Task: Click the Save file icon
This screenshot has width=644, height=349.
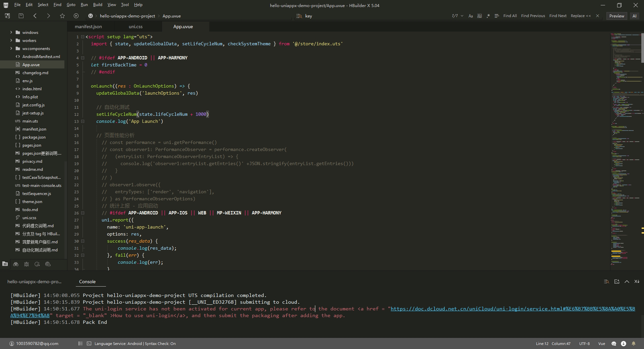Action: pyautogui.click(x=21, y=16)
